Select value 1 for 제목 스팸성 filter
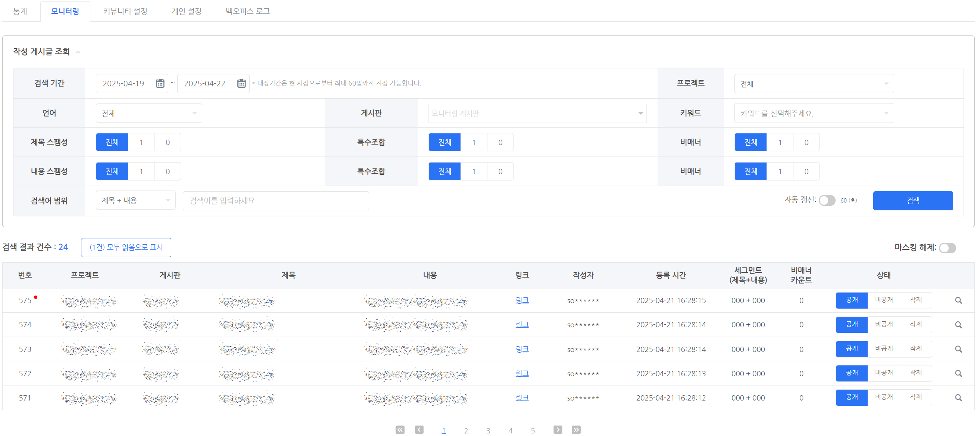Screen dimensions: 980x436 click(141, 142)
